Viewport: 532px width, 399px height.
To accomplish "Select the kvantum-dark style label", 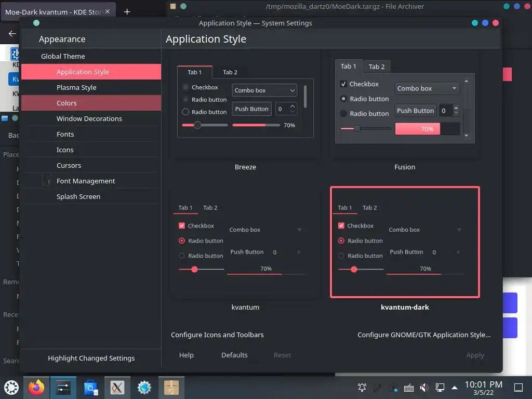I will point(405,308).
